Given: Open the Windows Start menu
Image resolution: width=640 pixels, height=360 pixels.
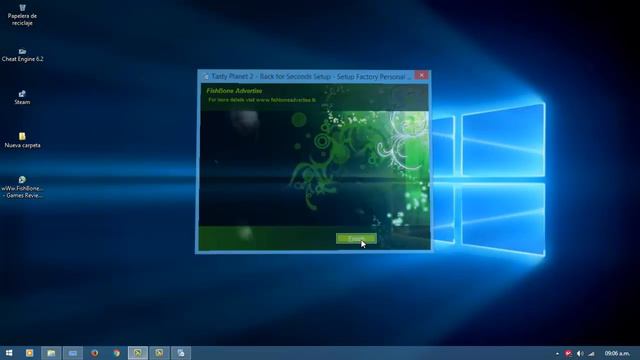Looking at the screenshot, I should (9, 353).
